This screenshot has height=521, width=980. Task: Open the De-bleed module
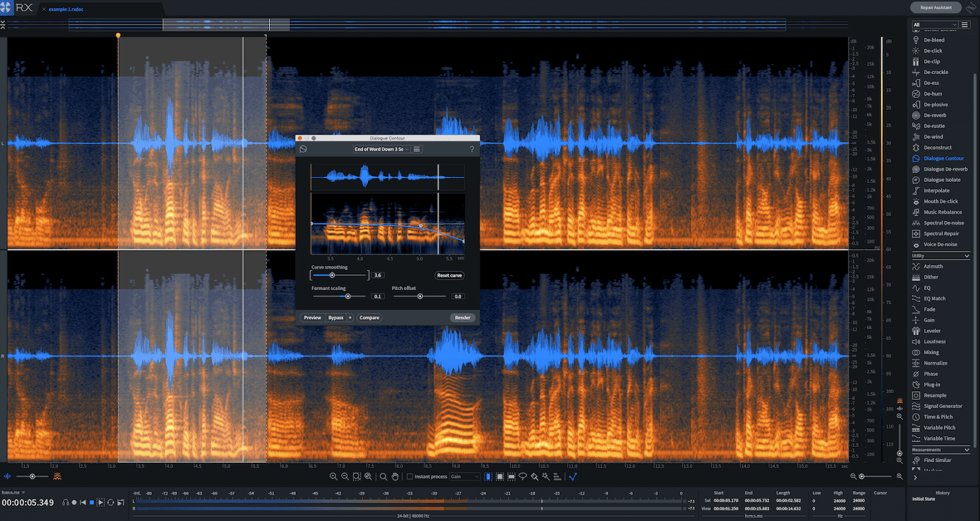934,40
